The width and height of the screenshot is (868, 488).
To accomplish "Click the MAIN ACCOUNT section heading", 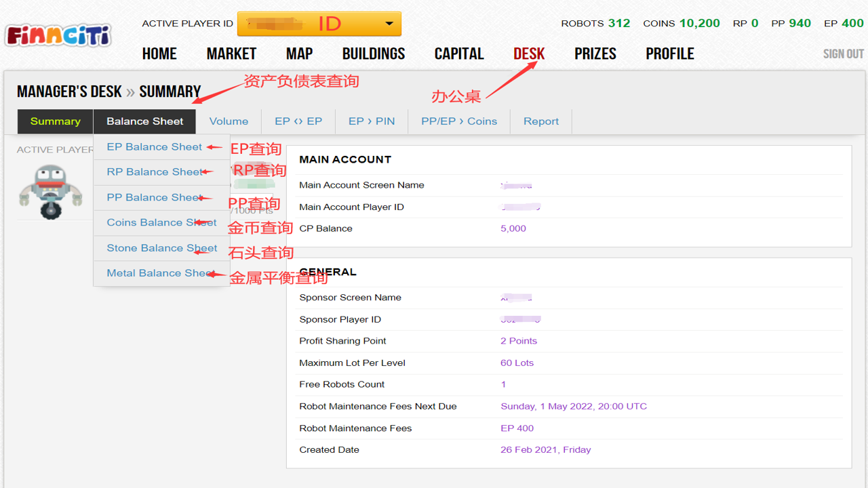I will pyautogui.click(x=345, y=159).
